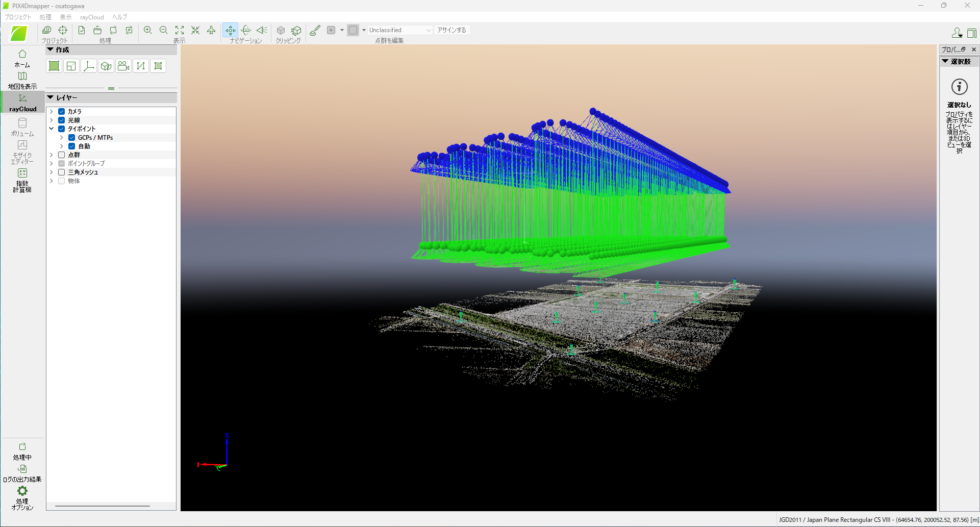Viewport: 980px width, 527px height.
Task: Open the ヘルプ menu
Action: [120, 17]
